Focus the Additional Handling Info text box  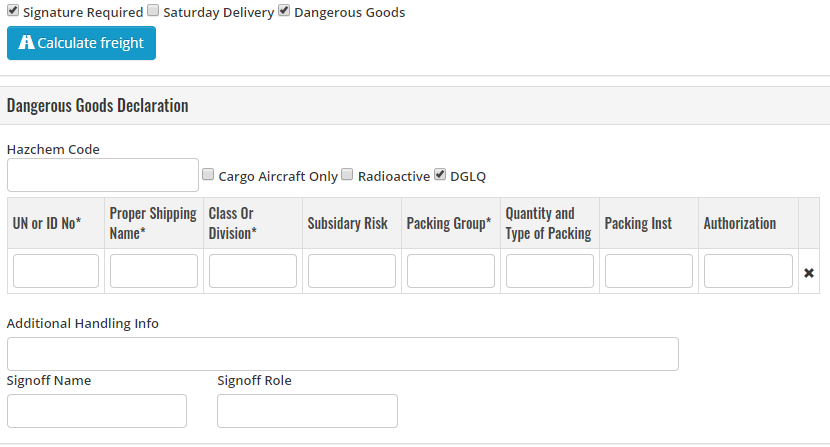coord(342,354)
